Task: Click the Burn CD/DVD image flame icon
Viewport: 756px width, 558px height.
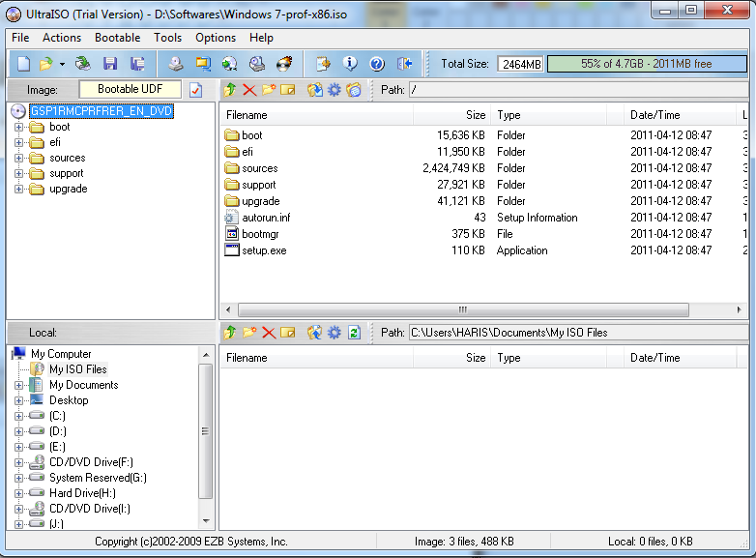Action: coord(284,63)
